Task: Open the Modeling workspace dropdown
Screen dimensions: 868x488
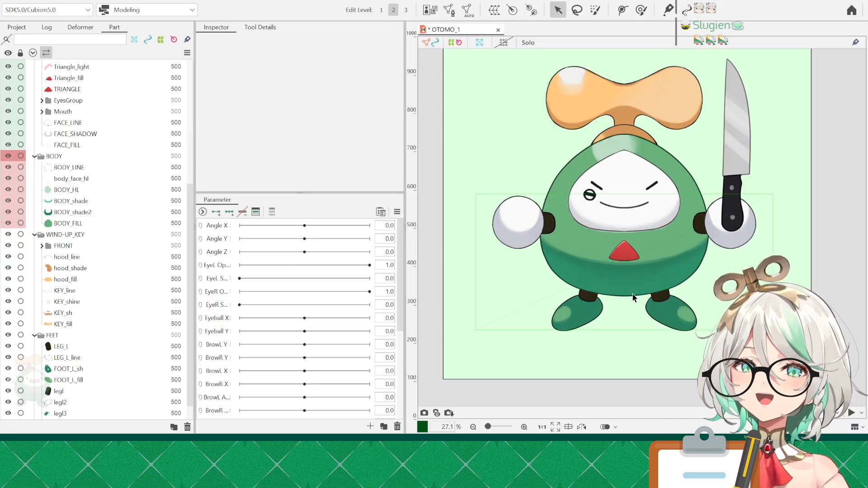Action: coord(147,9)
